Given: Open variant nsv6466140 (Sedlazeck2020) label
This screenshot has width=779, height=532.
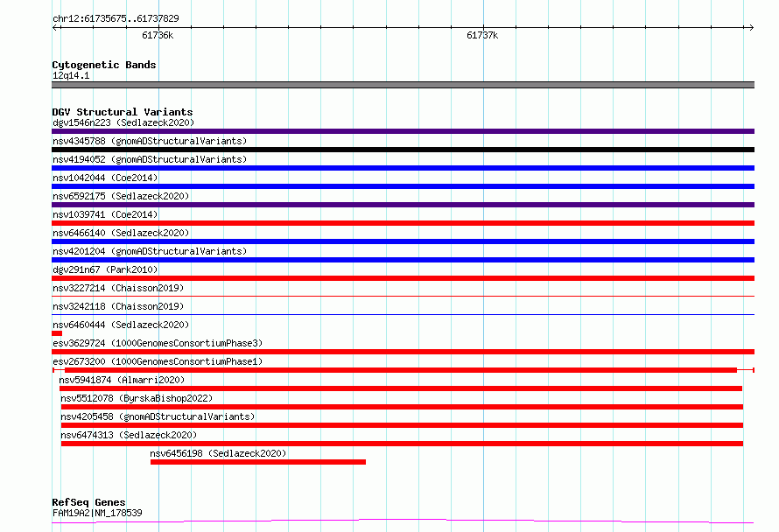Looking at the screenshot, I should 121,233.
